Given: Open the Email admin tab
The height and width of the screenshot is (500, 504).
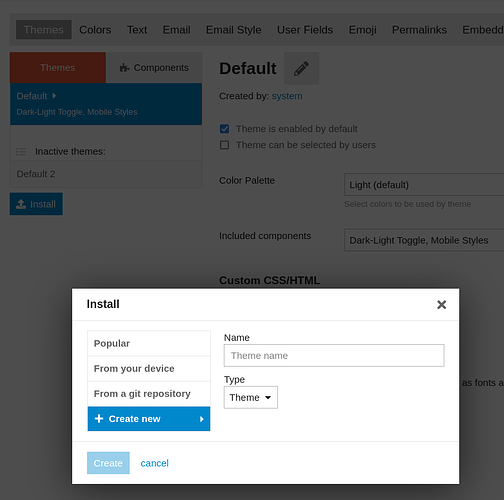Looking at the screenshot, I should coord(176,30).
